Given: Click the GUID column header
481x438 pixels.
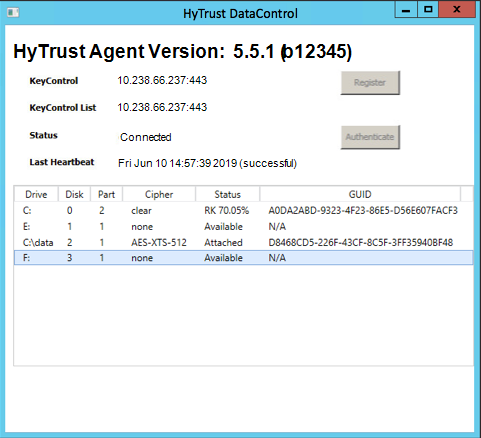Looking at the screenshot, I should coord(360,194).
